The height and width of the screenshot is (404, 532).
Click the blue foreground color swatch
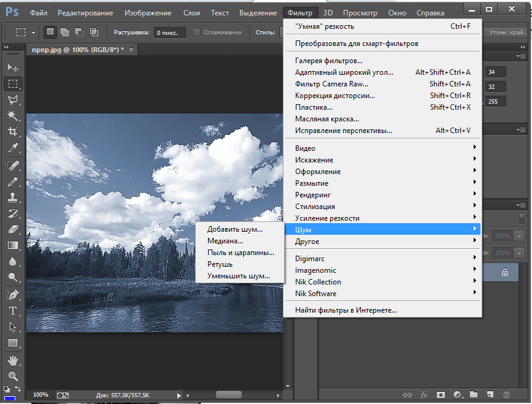(10, 398)
